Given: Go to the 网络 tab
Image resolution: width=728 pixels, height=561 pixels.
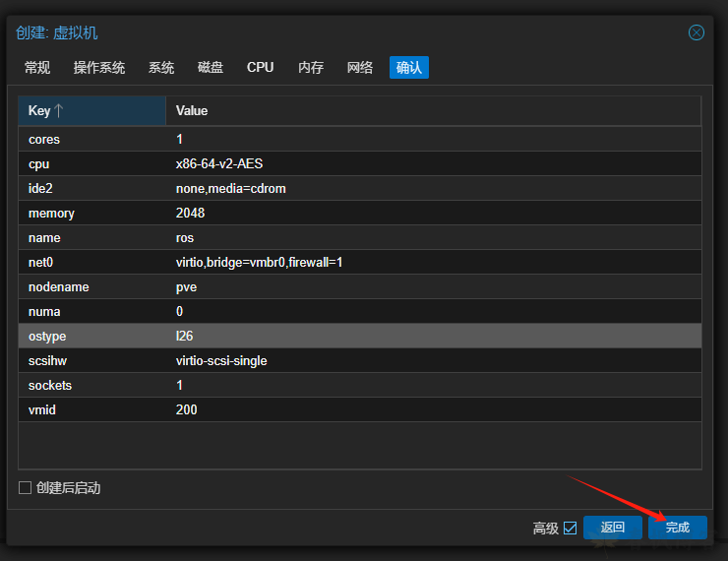Looking at the screenshot, I should tap(360, 67).
